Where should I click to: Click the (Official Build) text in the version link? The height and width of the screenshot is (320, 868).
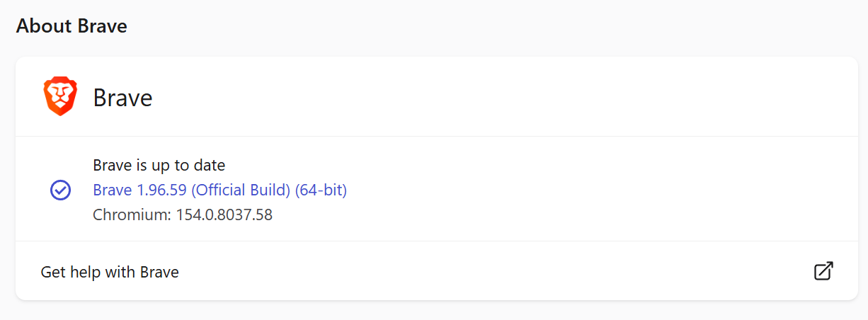pos(241,190)
